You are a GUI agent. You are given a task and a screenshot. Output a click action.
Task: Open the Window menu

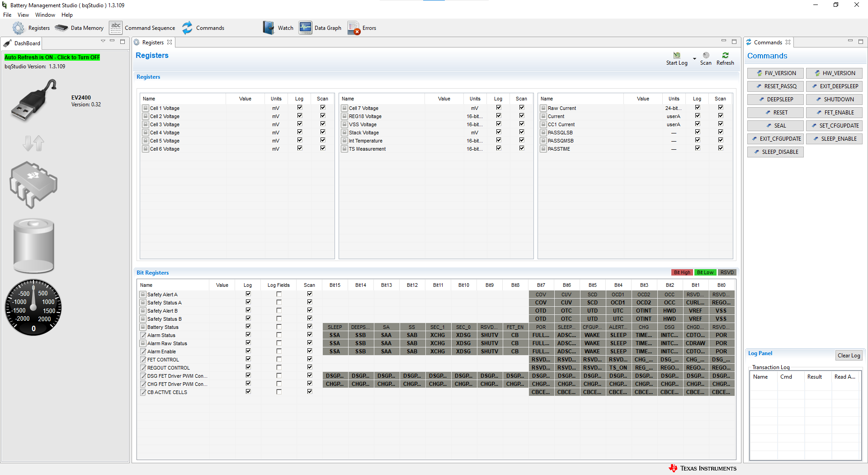(x=45, y=15)
